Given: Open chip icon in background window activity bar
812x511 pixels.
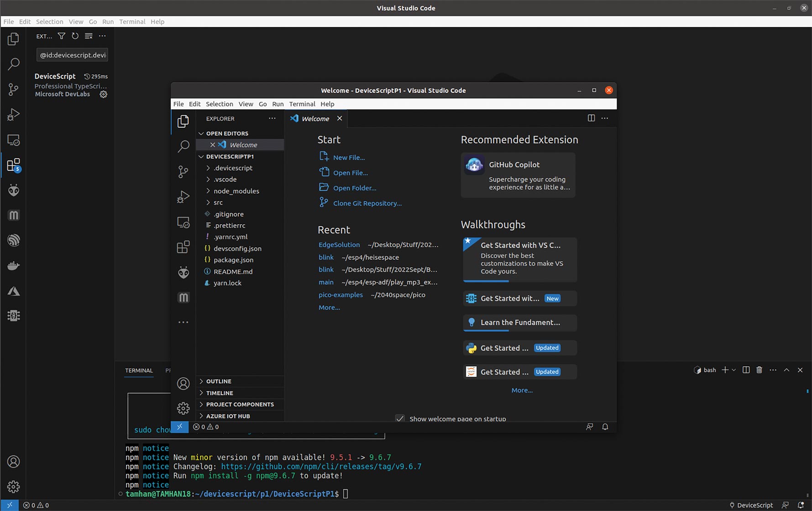Looking at the screenshot, I should pos(13,316).
